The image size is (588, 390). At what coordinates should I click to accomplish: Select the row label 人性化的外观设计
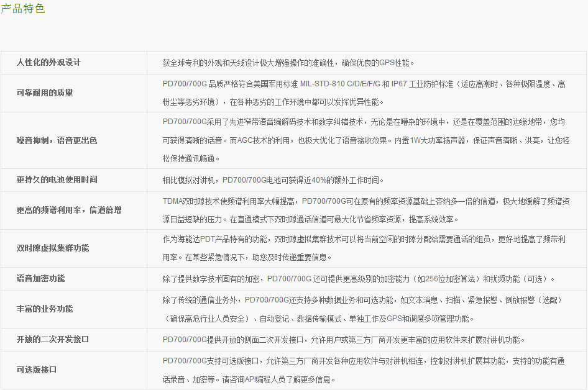coord(48,63)
